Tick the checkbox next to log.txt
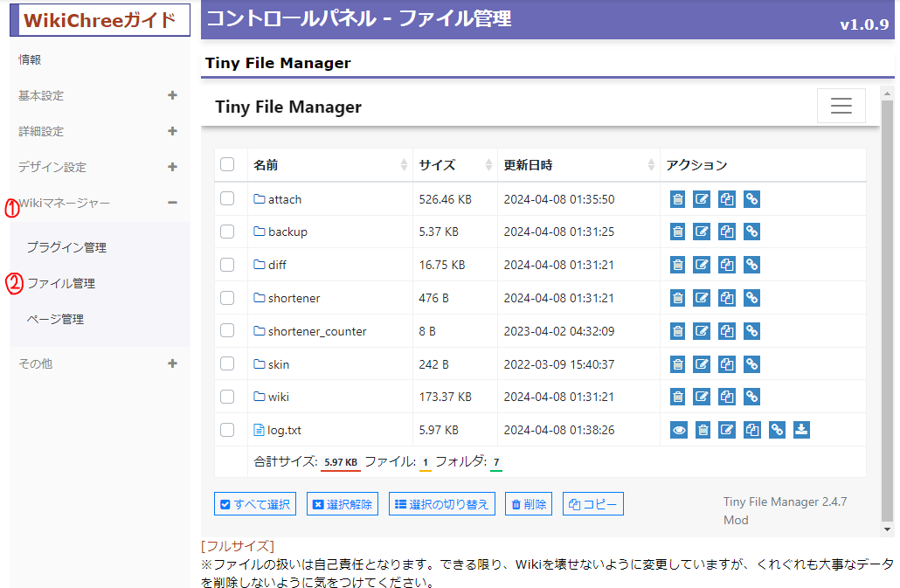The width and height of the screenshot is (900, 588). coord(227,430)
